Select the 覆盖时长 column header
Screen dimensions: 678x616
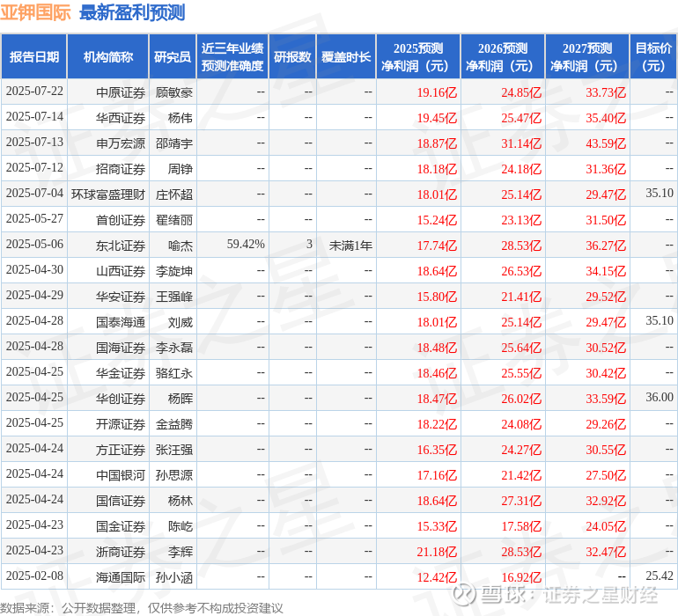pos(346,56)
